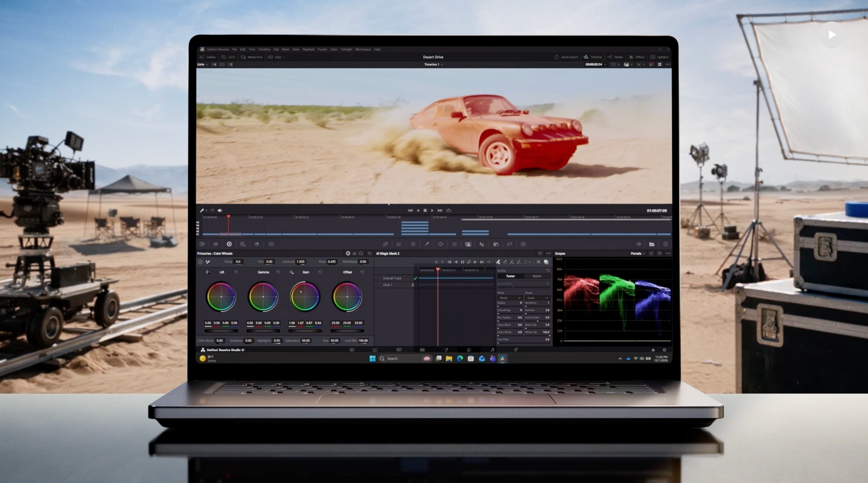The width and height of the screenshot is (868, 483).
Task: Expand the Parade scope type dropdown
Action: click(637, 254)
